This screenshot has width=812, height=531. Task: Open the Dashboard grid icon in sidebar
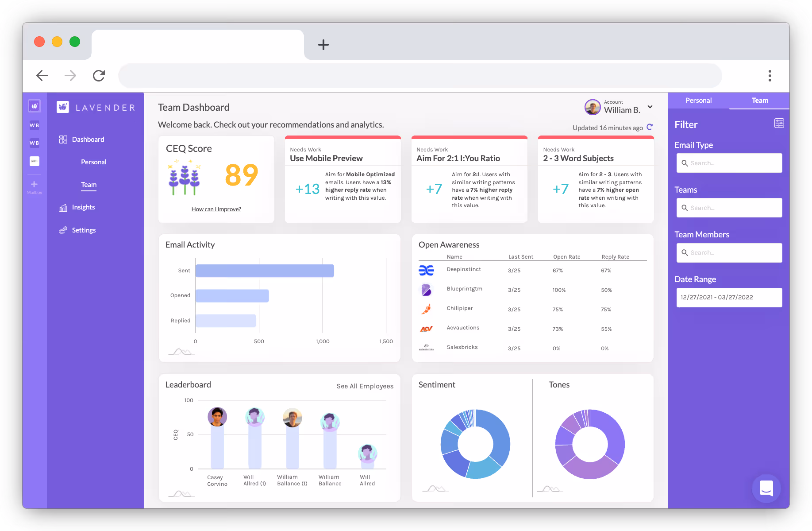(x=63, y=139)
